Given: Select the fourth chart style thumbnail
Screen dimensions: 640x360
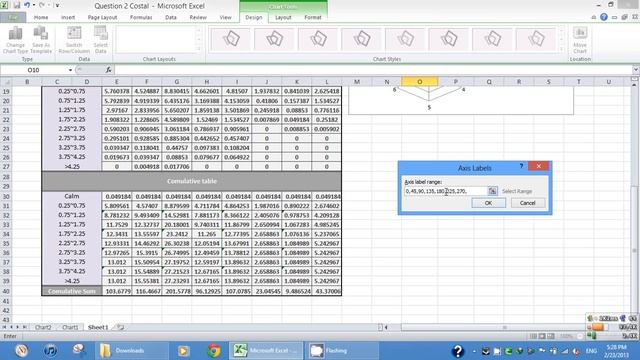Looking at the screenshot, I should (362, 39).
